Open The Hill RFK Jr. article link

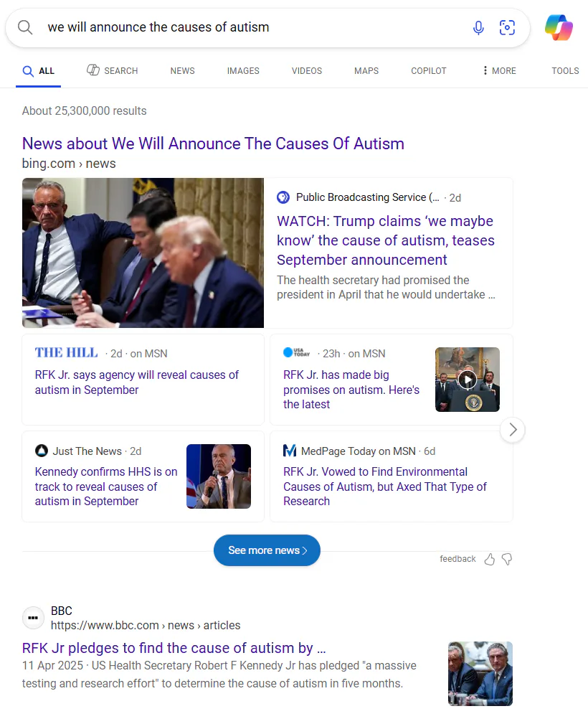(137, 382)
